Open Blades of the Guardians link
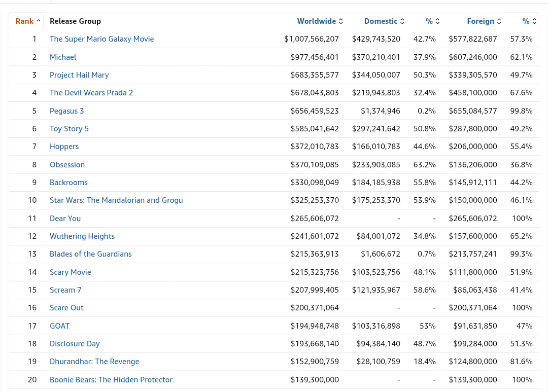The width and height of the screenshot is (548, 392). (x=90, y=255)
